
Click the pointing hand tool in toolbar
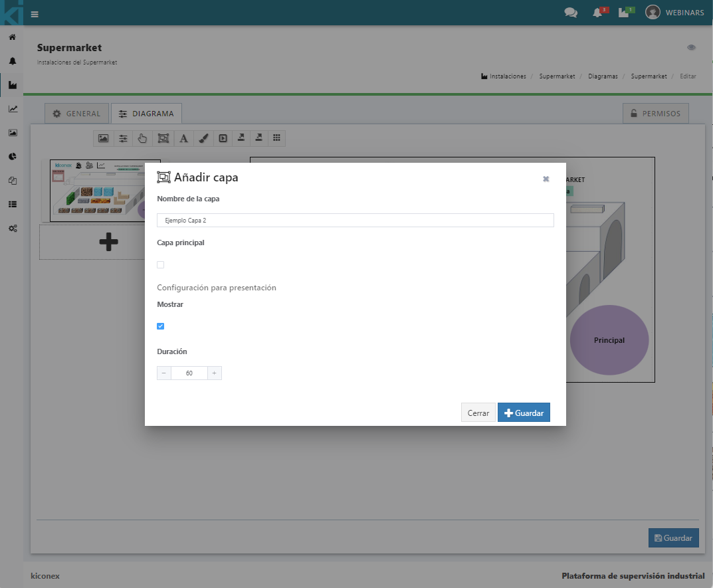tap(142, 138)
